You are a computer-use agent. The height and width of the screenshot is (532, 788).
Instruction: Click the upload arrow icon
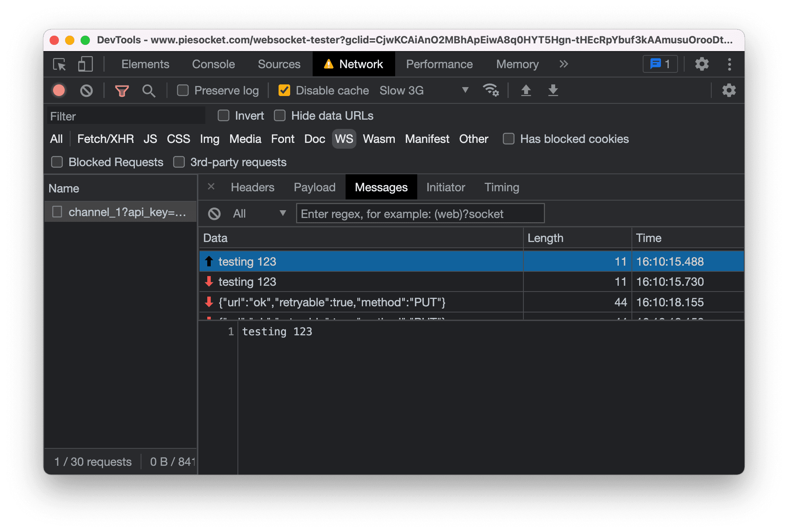click(x=526, y=90)
